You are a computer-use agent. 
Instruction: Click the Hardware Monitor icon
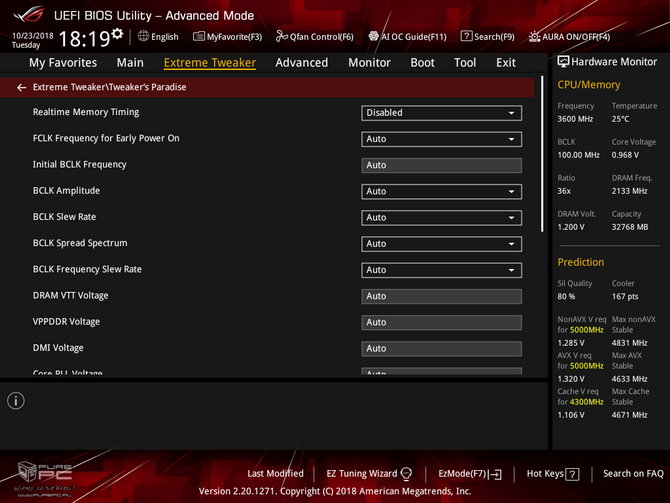point(563,62)
